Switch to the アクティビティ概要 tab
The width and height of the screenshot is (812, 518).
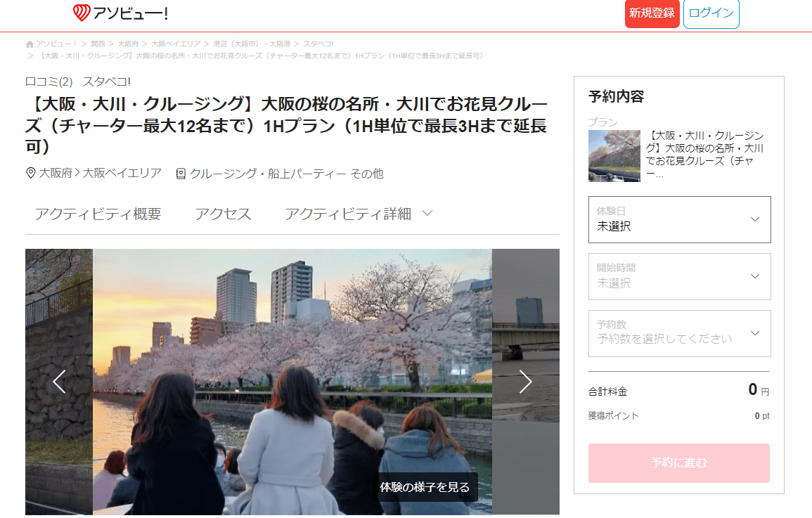[98, 214]
